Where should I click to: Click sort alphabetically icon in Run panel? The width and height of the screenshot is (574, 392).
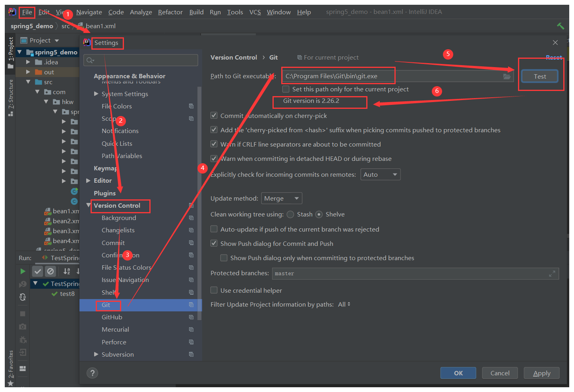point(67,271)
